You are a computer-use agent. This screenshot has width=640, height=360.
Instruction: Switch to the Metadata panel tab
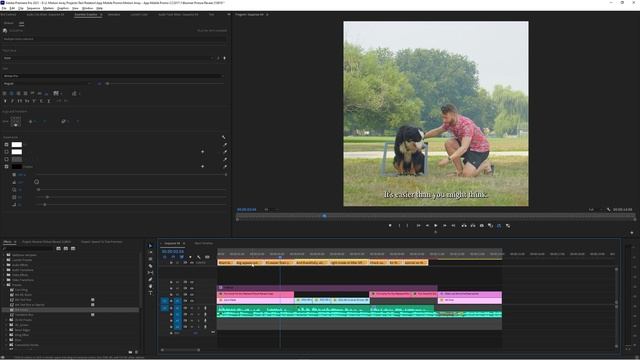click(x=114, y=14)
